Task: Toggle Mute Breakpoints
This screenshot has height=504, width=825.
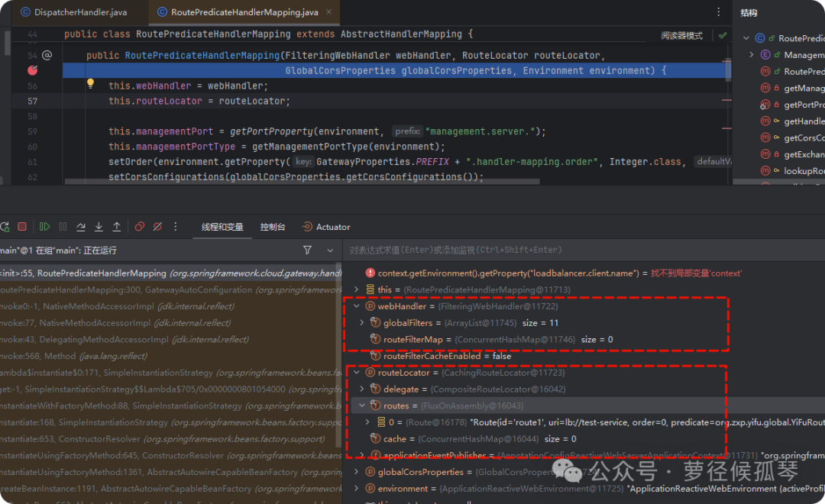Action: tap(157, 227)
